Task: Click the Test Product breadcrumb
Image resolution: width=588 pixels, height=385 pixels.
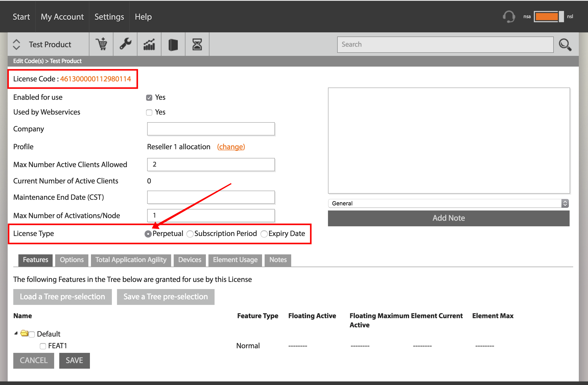Action: click(66, 61)
